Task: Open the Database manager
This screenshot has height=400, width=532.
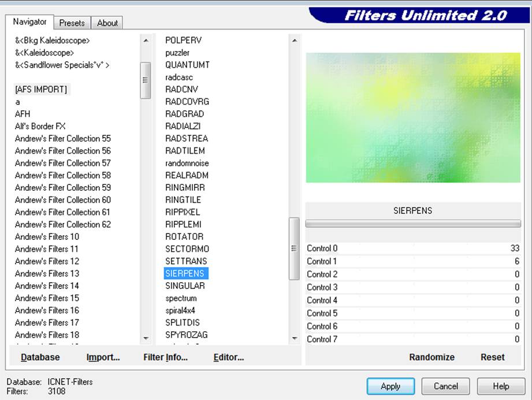Action: (x=40, y=357)
